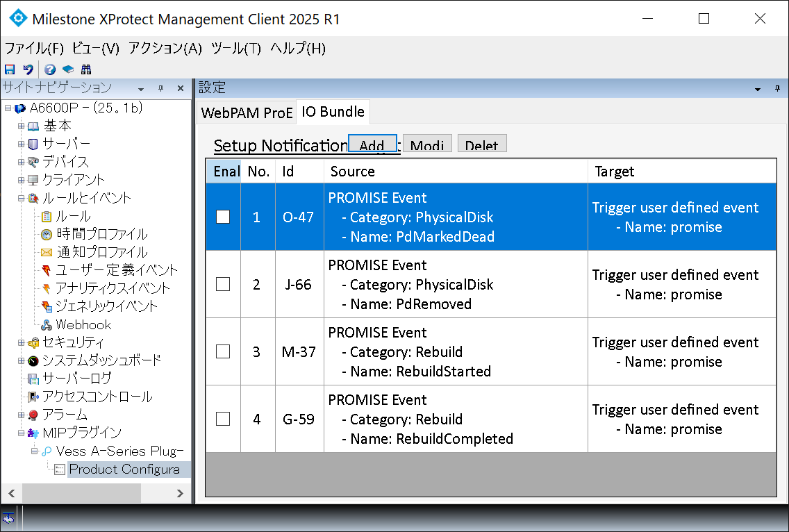Select the row with Id M-37

490,351
